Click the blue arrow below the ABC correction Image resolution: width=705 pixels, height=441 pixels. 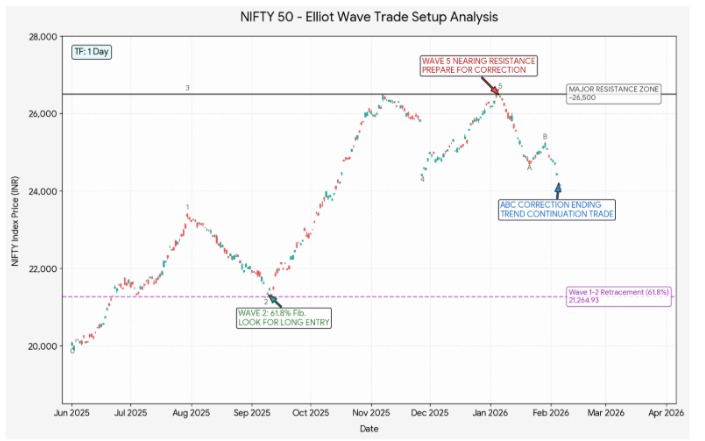point(558,188)
